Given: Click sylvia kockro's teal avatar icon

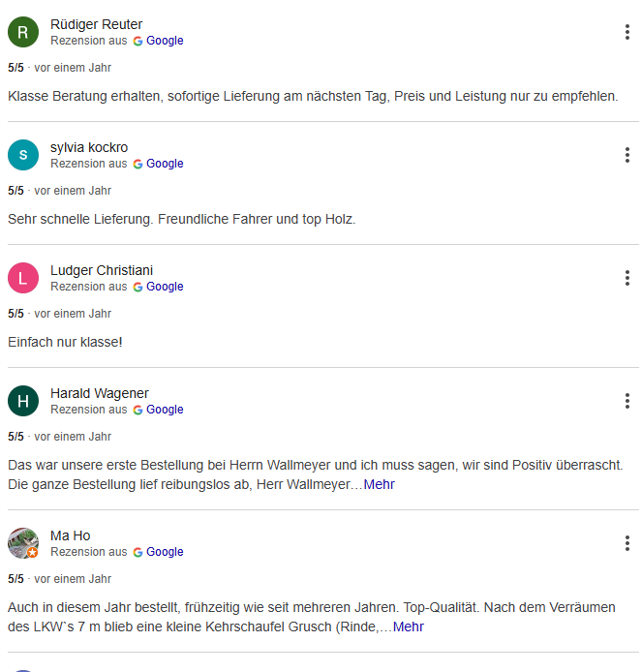Looking at the screenshot, I should click(23, 155).
